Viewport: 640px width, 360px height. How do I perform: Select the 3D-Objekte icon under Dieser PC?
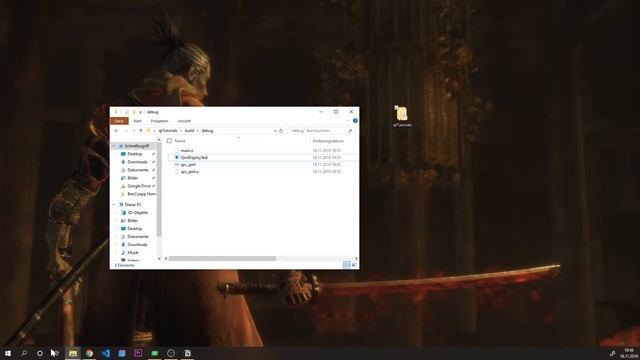[x=123, y=213]
